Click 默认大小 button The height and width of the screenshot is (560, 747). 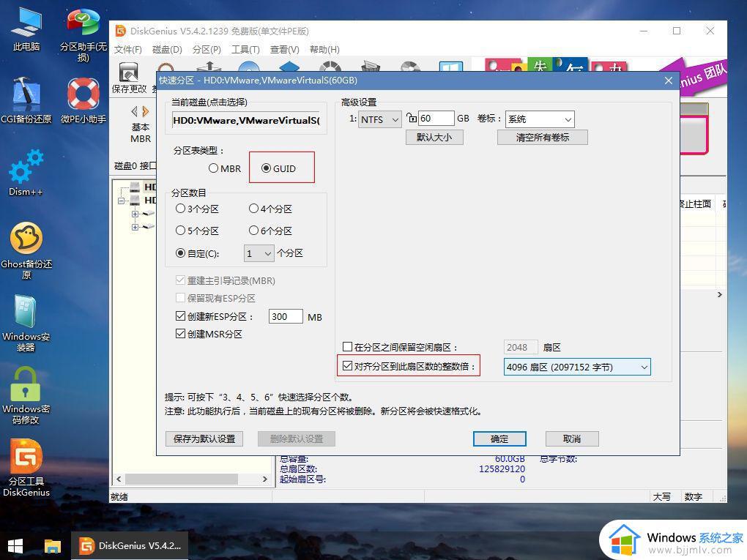pyautogui.click(x=434, y=138)
